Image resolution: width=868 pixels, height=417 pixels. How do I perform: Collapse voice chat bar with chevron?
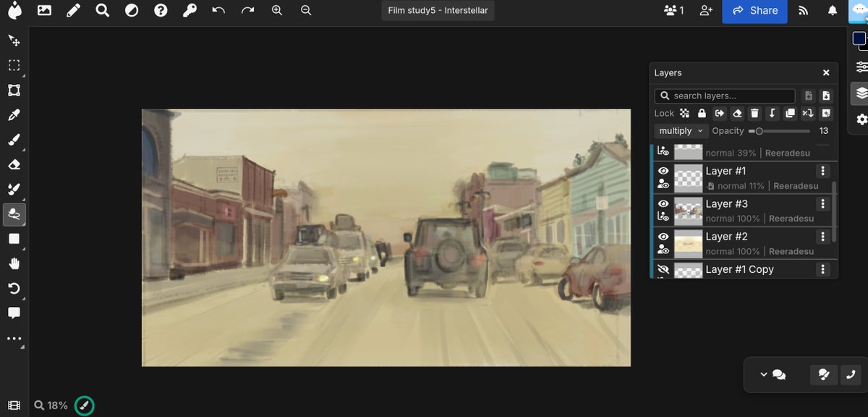point(763,374)
